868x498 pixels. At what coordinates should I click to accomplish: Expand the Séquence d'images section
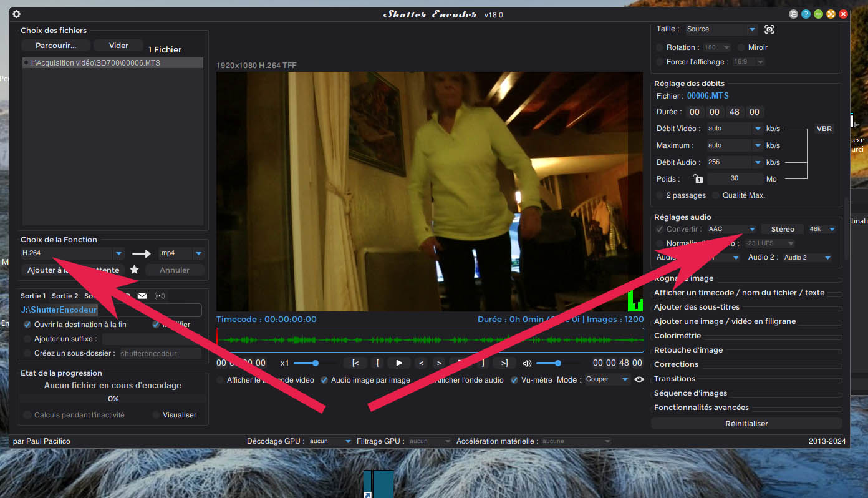click(x=690, y=393)
